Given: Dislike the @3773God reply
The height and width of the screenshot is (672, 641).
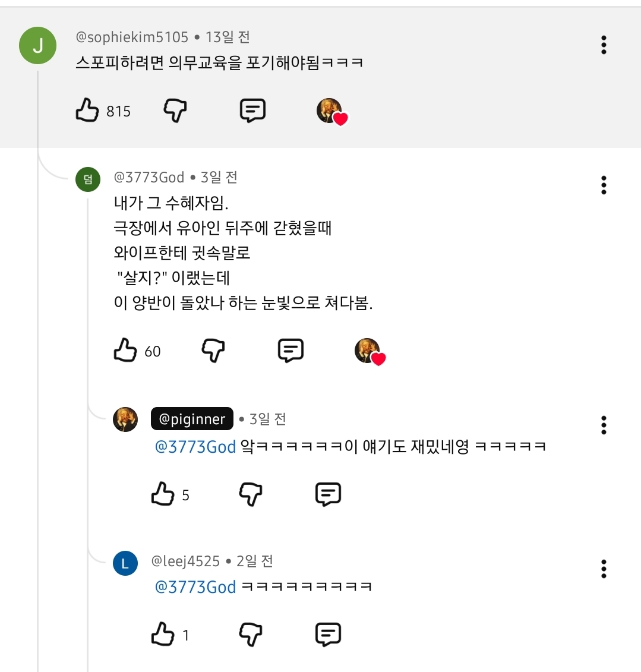Looking at the screenshot, I should tap(213, 351).
